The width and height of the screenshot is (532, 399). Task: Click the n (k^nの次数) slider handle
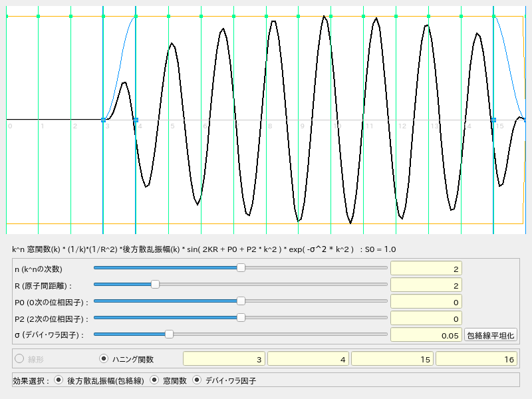[241, 268]
